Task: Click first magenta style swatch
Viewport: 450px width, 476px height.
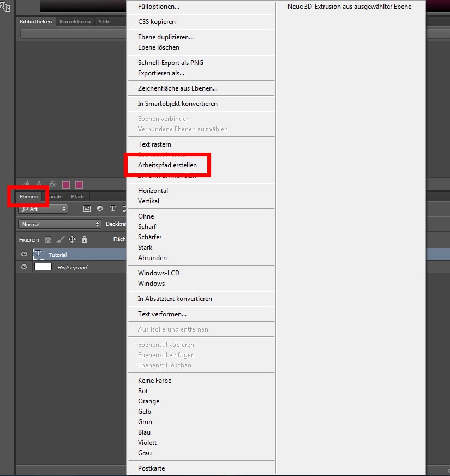Action: coord(66,185)
